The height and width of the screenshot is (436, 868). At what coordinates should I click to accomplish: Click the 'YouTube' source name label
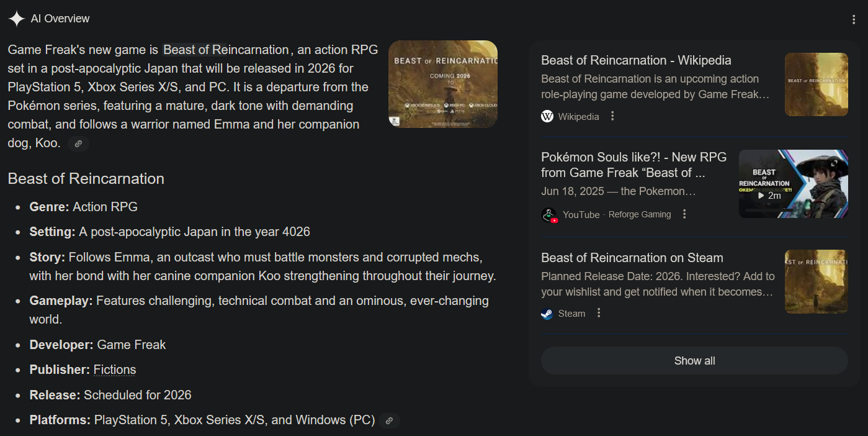coord(581,214)
